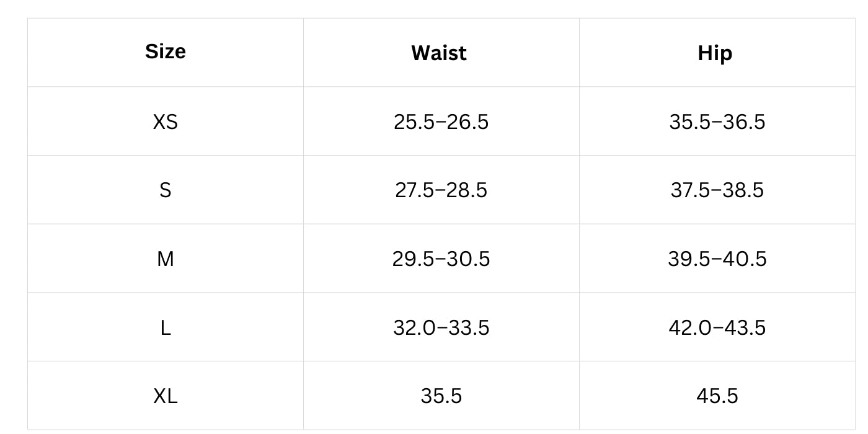
Task: Click waist value 25.5–26.5
Action: (441, 122)
